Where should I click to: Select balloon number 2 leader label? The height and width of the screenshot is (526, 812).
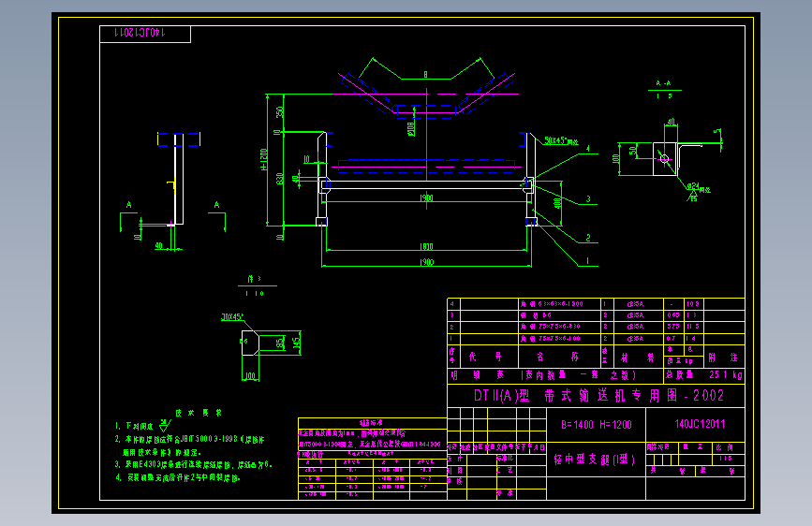(588, 238)
